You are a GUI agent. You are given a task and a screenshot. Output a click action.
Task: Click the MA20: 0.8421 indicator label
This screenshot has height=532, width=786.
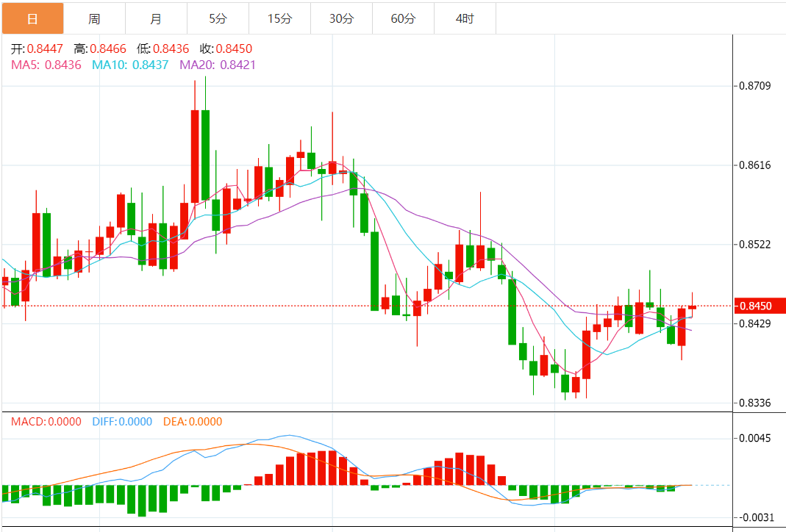[x=218, y=65]
